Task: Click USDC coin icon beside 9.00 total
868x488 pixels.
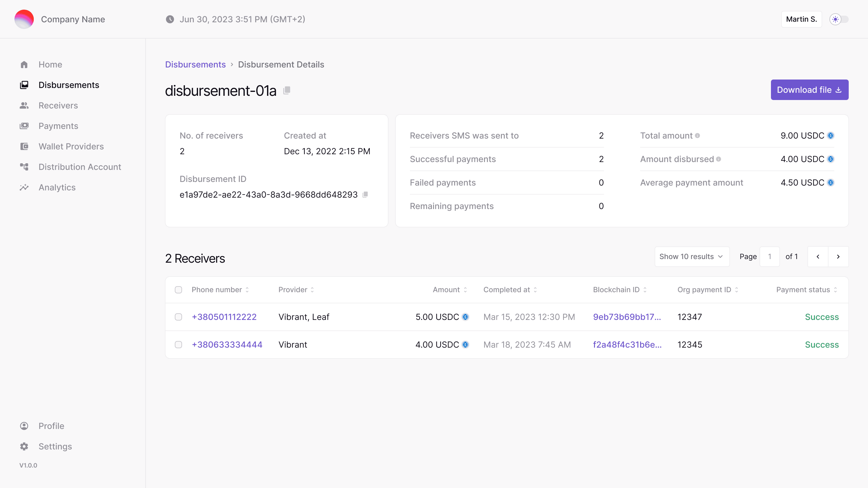Action: coord(831,136)
